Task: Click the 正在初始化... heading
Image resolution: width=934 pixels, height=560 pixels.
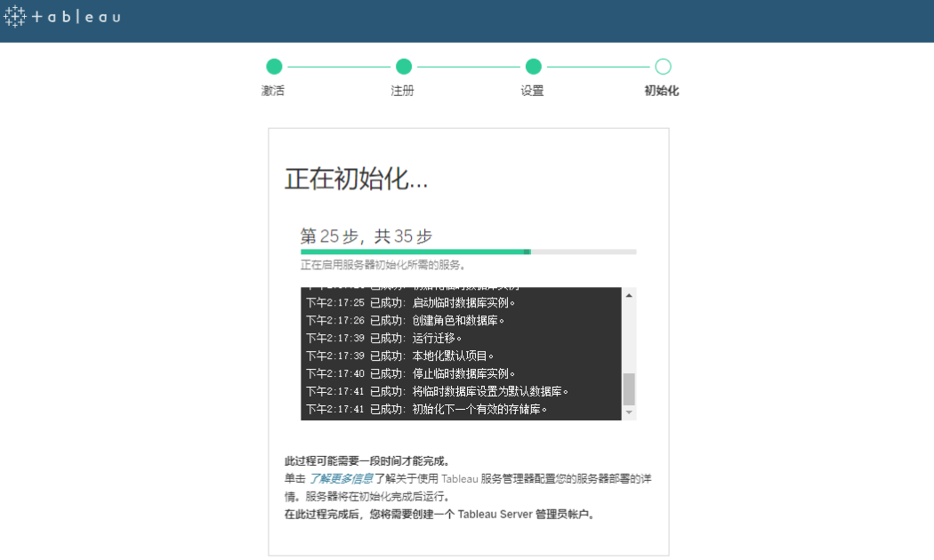Action: point(356,180)
